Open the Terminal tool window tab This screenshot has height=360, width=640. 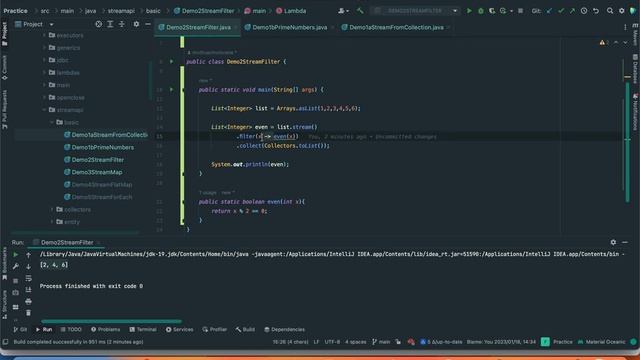pos(143,329)
